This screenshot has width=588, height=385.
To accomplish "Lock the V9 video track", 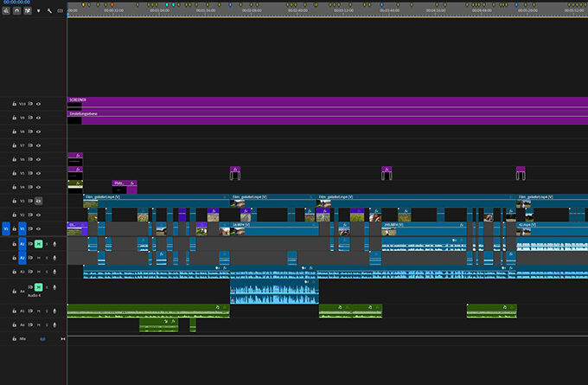I will (x=14, y=118).
